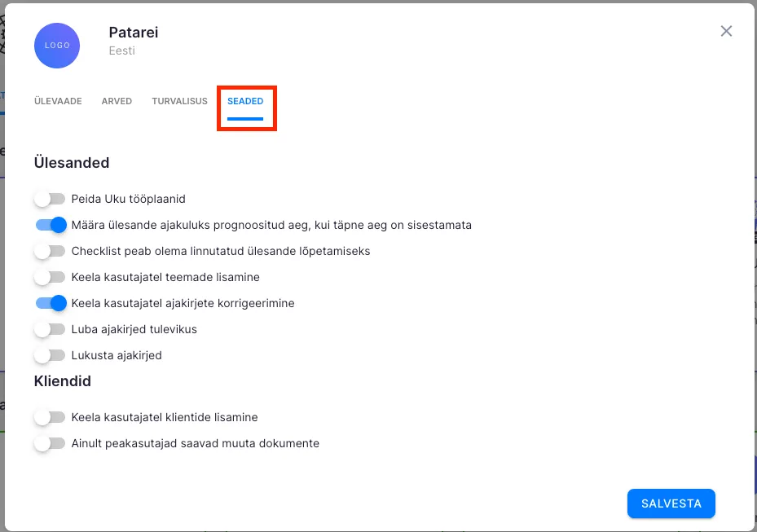Toggle Keela kasutajatel teemade lisamine
The image size is (757, 532).
pos(50,277)
